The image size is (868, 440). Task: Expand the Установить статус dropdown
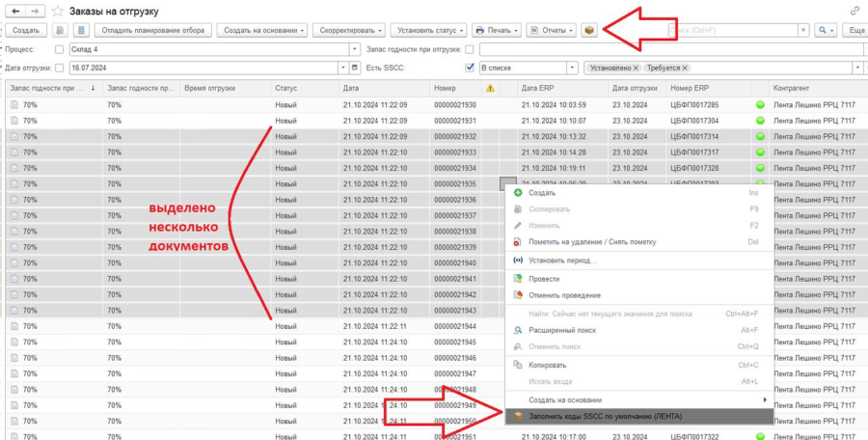[x=429, y=31]
